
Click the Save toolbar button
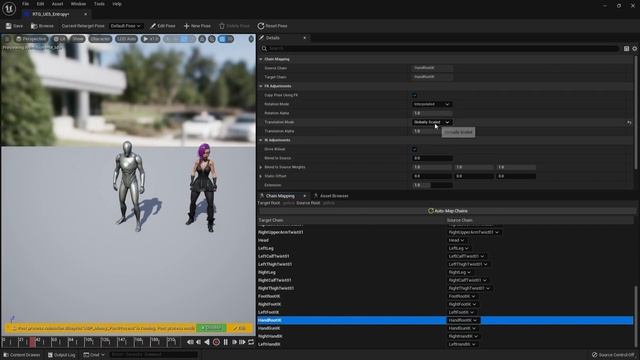pos(14,26)
